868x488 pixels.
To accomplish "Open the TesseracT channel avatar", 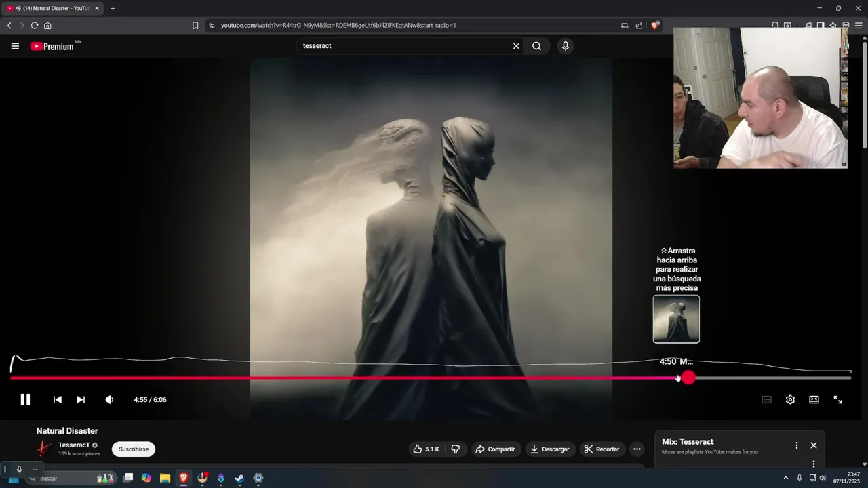I will [x=44, y=449].
